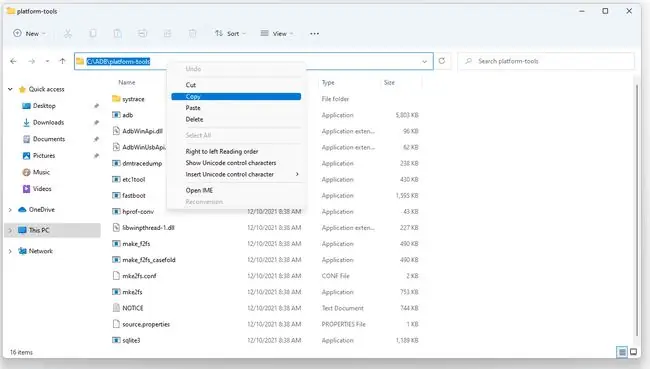Click the NOTICE text document icon

click(x=116, y=308)
